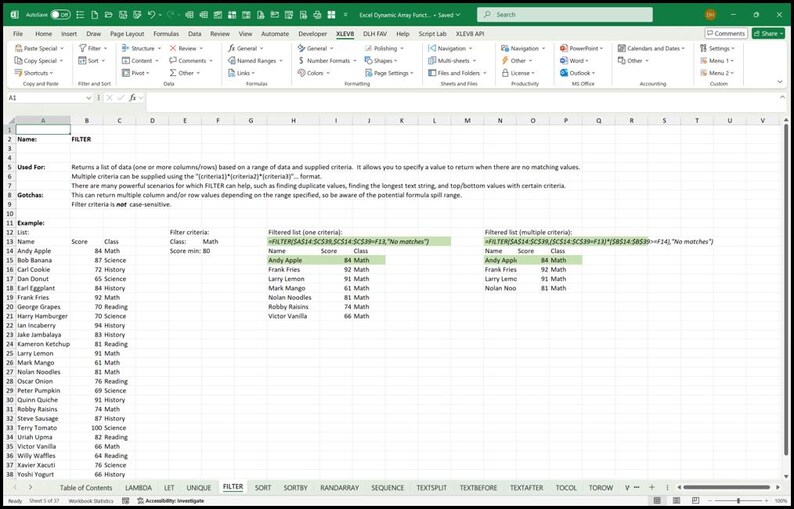Collapse the ribbon using the chevron arrow
The width and height of the screenshot is (794, 509).
(779, 82)
